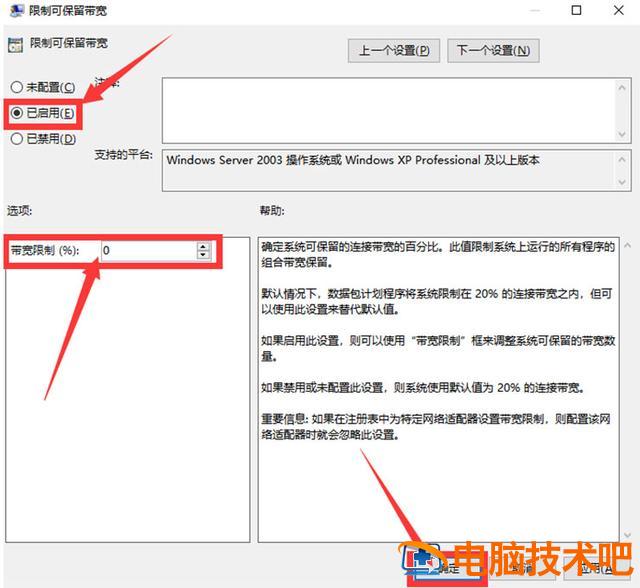Go to 下一个设置(N)

click(493, 51)
